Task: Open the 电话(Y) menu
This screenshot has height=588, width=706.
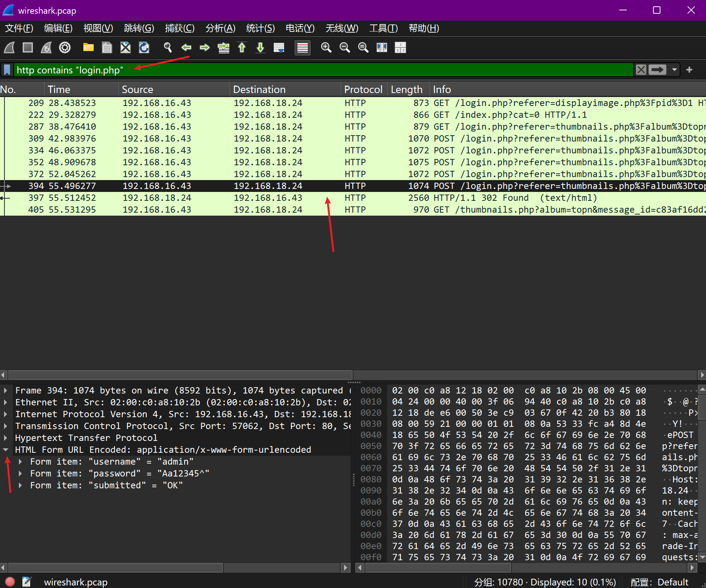Action: 300,28
